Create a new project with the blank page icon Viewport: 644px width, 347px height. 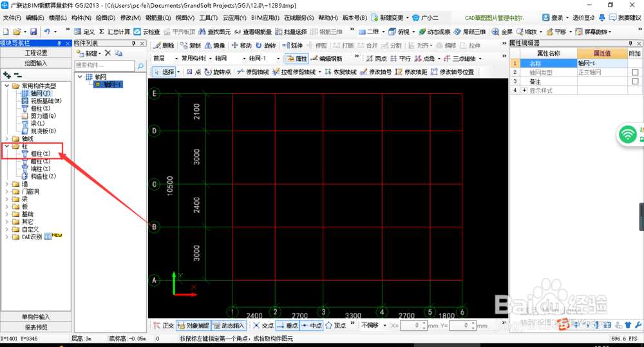(6, 32)
